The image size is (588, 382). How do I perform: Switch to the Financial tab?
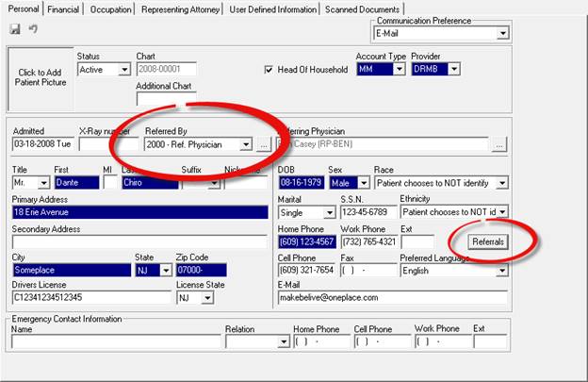pos(62,9)
